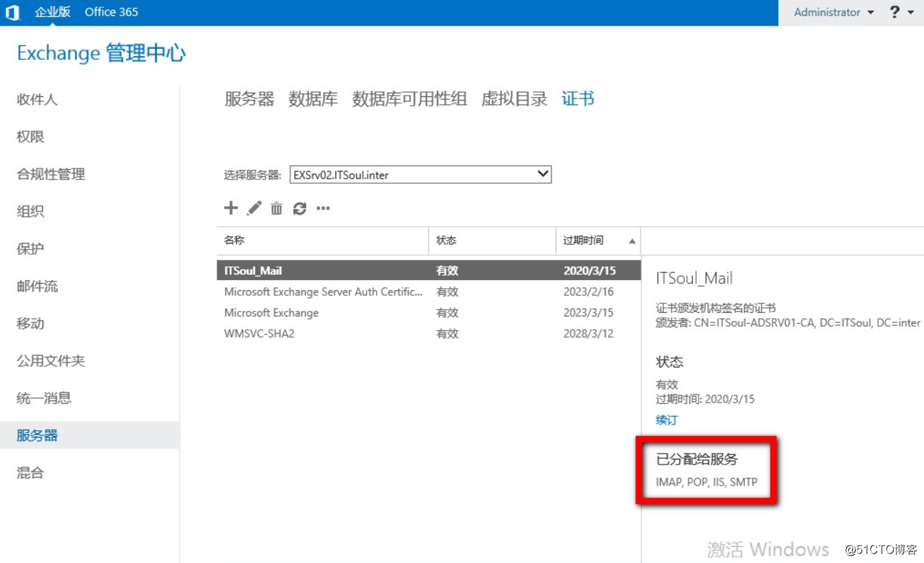The image size is (924, 563).
Task: Sort by 过期时间 column header
Action: tap(598, 241)
